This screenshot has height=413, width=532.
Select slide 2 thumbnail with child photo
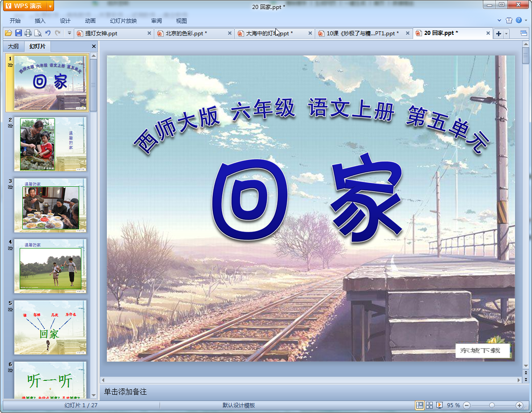pyautogui.click(x=50, y=144)
